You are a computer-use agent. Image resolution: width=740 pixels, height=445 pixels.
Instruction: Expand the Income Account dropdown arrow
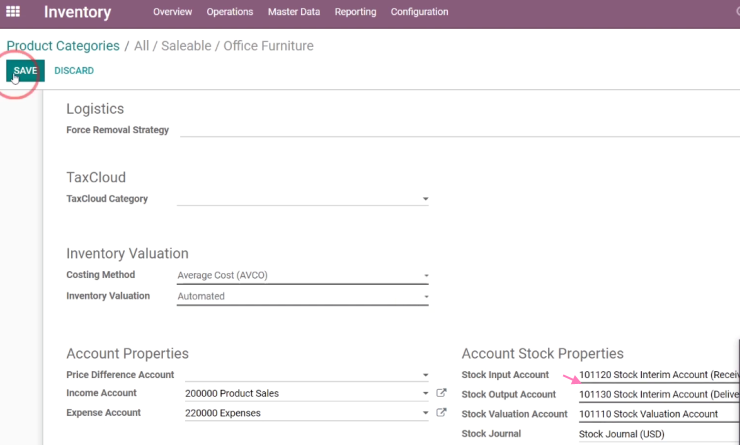425,393
